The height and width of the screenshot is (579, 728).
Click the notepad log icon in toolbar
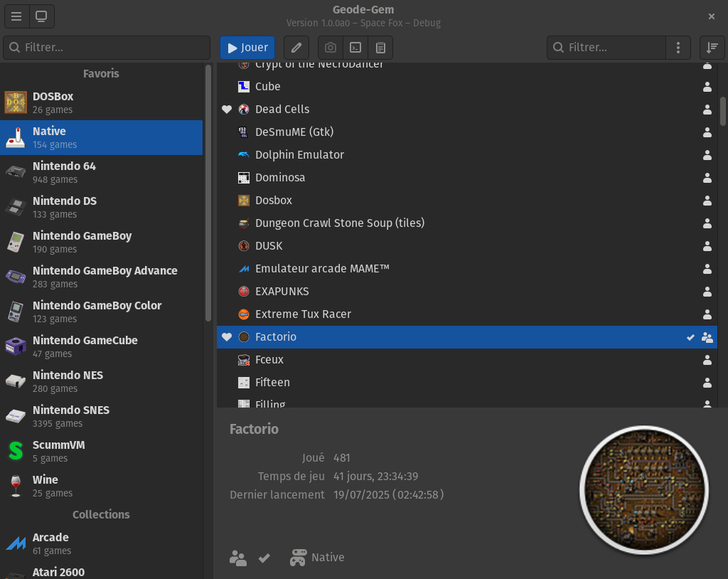pos(380,48)
